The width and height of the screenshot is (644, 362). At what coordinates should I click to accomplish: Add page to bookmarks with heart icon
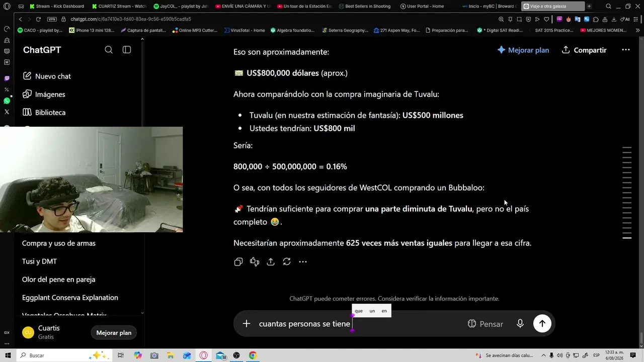(x=546, y=19)
